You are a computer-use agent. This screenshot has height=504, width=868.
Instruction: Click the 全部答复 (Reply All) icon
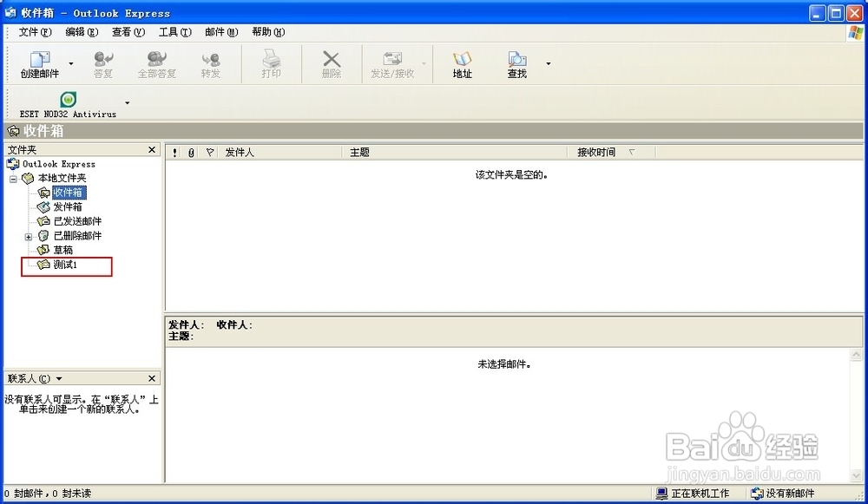coord(155,63)
